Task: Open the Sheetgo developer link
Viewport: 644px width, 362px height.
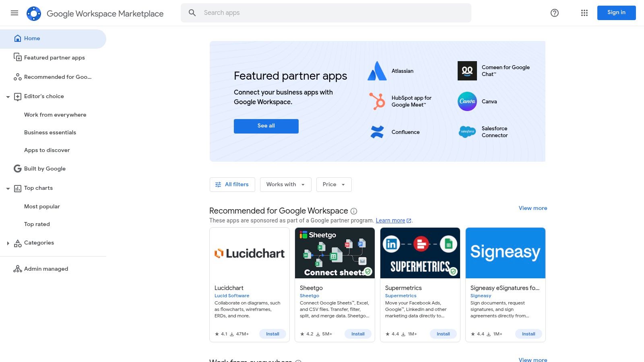Action: click(310, 296)
